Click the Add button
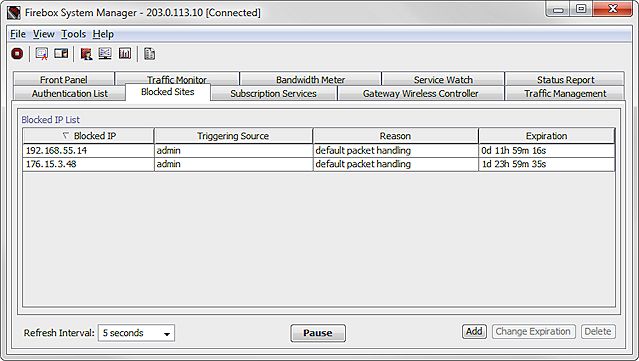 point(474,331)
